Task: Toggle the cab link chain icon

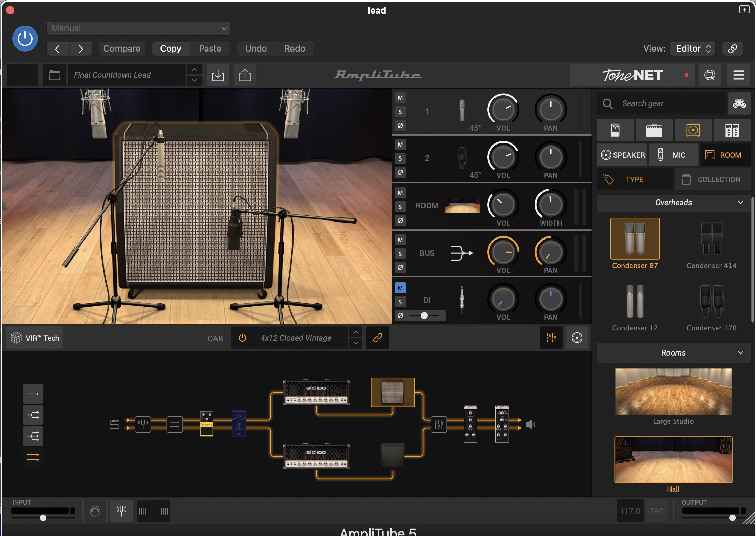Action: [378, 338]
